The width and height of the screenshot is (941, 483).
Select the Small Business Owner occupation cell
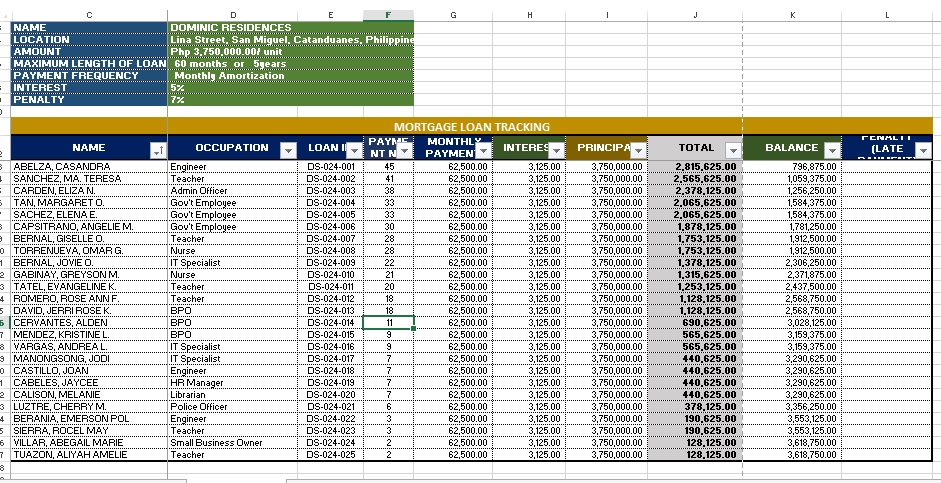click(x=233, y=443)
